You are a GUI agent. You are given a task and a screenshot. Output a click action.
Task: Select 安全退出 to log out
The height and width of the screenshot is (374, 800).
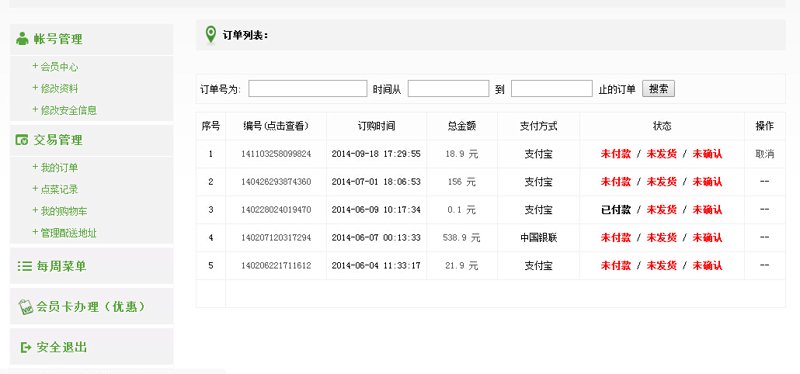[x=62, y=347]
